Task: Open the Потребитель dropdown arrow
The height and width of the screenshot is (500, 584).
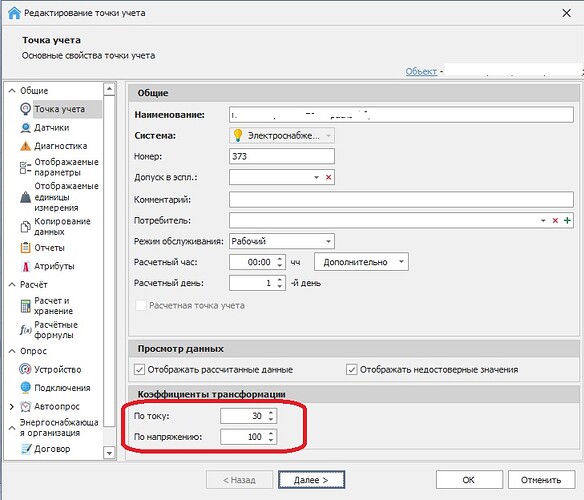Action: coord(543,221)
